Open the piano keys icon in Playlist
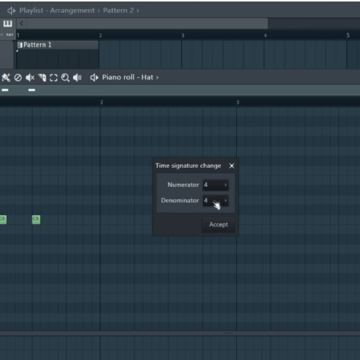360x360 pixels. 7,24
